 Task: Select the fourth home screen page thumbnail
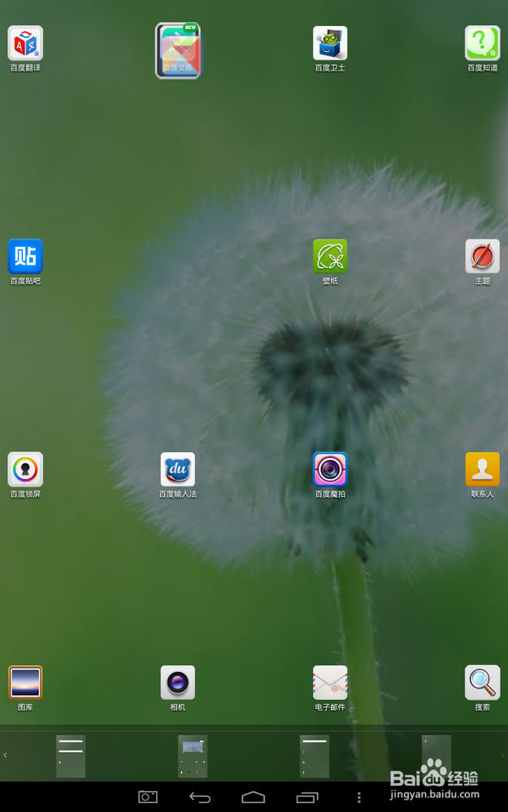[436, 756]
